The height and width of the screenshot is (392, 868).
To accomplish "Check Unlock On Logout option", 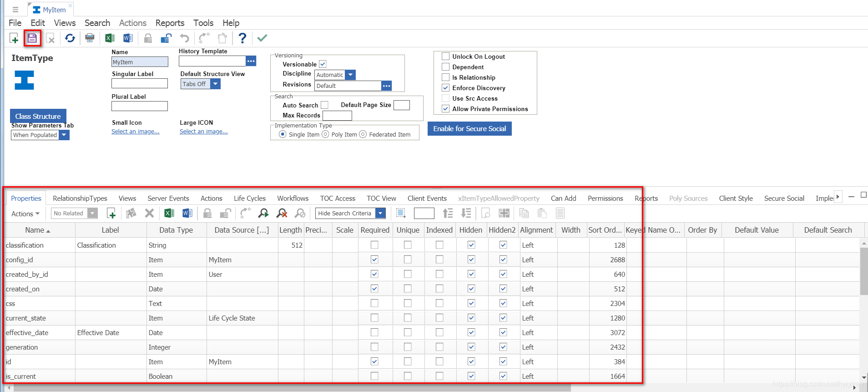I will pyautogui.click(x=446, y=56).
